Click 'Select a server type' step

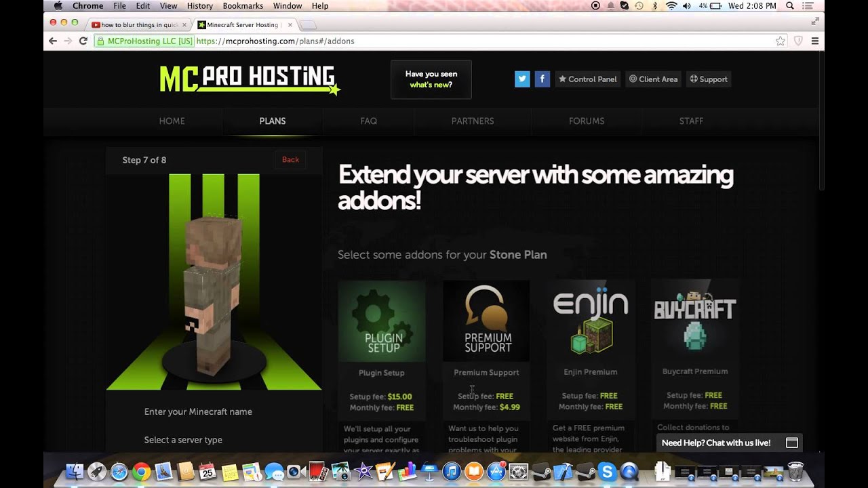[183, 440]
